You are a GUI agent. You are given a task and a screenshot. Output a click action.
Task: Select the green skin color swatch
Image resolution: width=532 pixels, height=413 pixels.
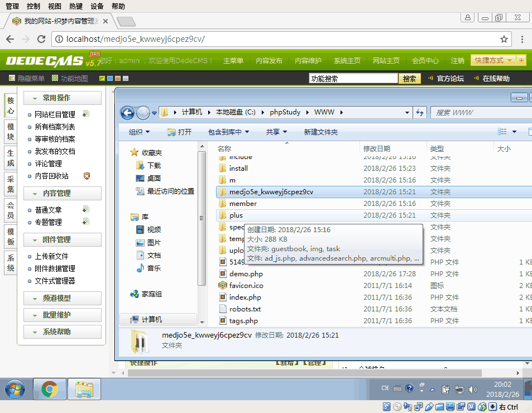[x=102, y=79]
